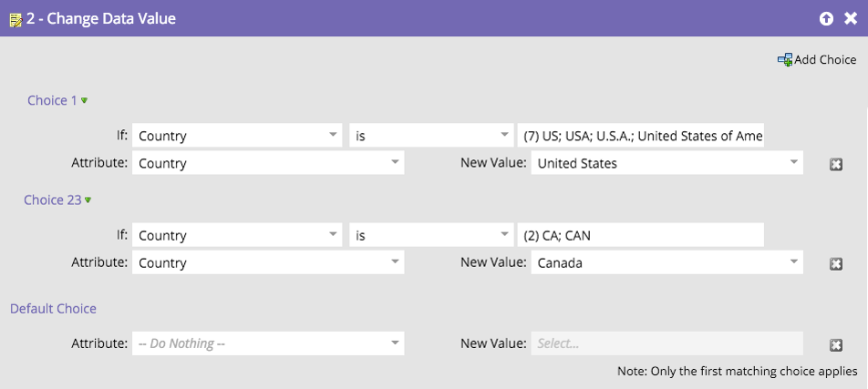Click the Default Choice New Value field
The height and width of the screenshot is (389, 868).
(x=666, y=343)
